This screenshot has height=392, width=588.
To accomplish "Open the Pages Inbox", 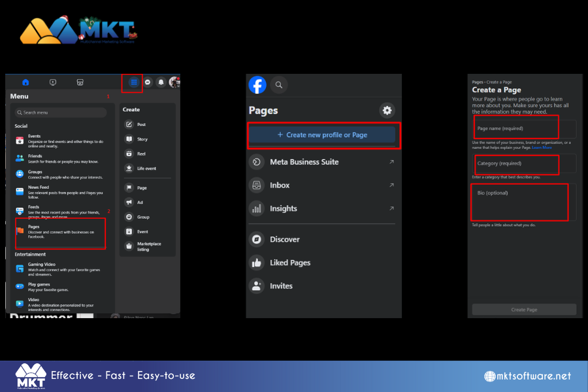I will [322, 186].
